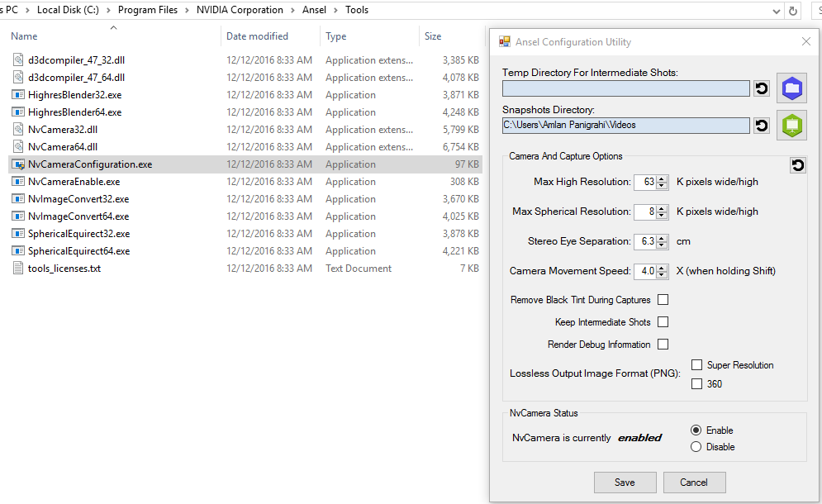Go to Local Disk (C:) breadcrumb
This screenshot has height=504, width=822.
(x=68, y=10)
